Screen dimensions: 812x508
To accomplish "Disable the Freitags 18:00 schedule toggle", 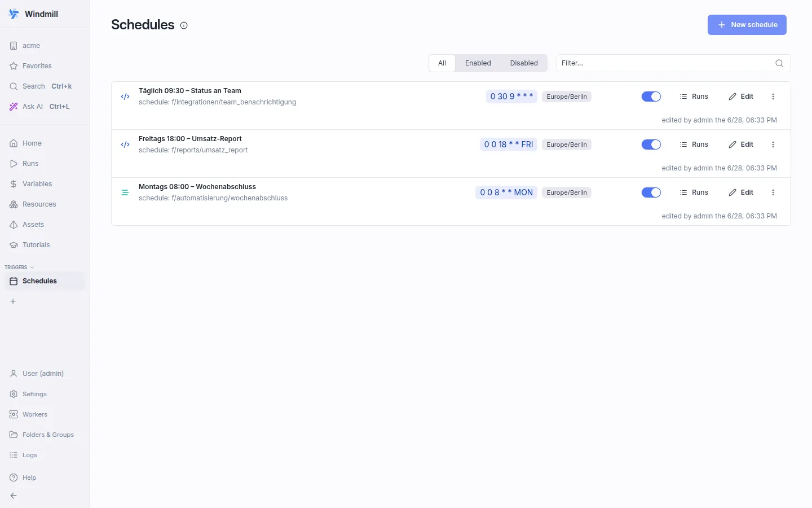I will coord(651,144).
